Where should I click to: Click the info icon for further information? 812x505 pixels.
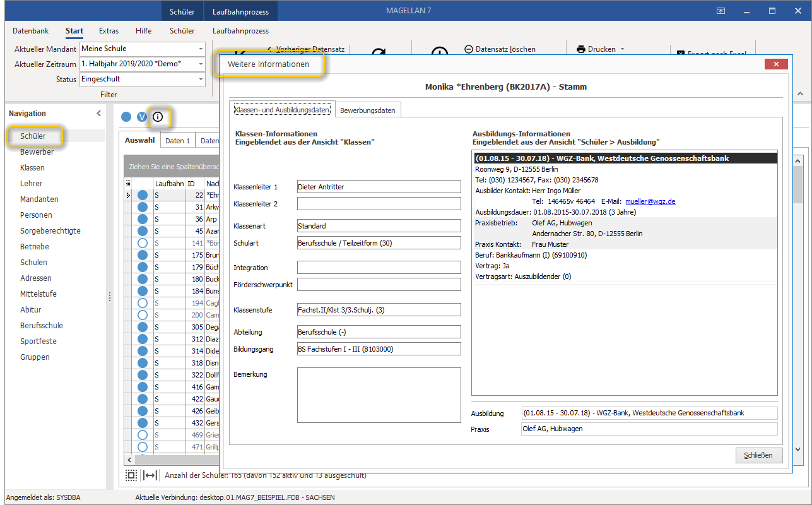tap(158, 117)
